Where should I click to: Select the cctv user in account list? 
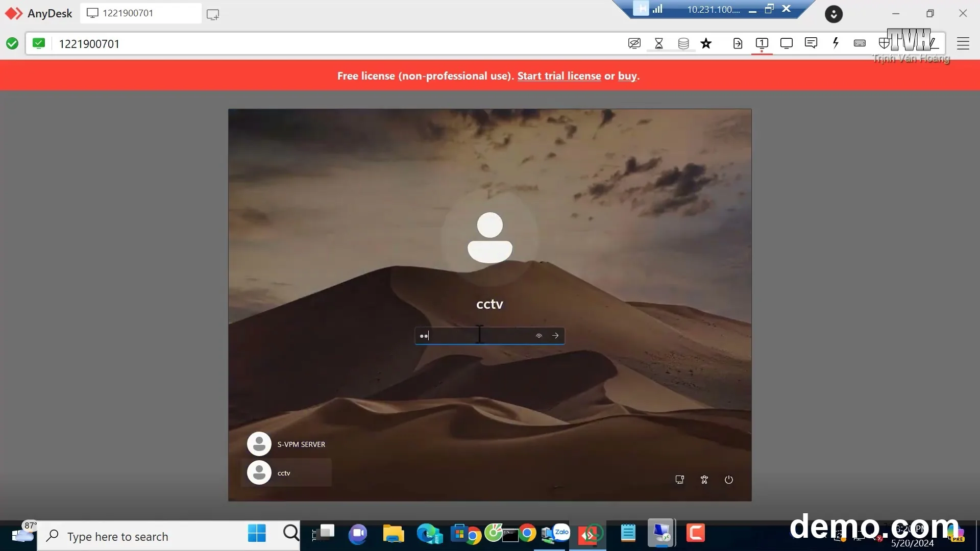coord(287,473)
